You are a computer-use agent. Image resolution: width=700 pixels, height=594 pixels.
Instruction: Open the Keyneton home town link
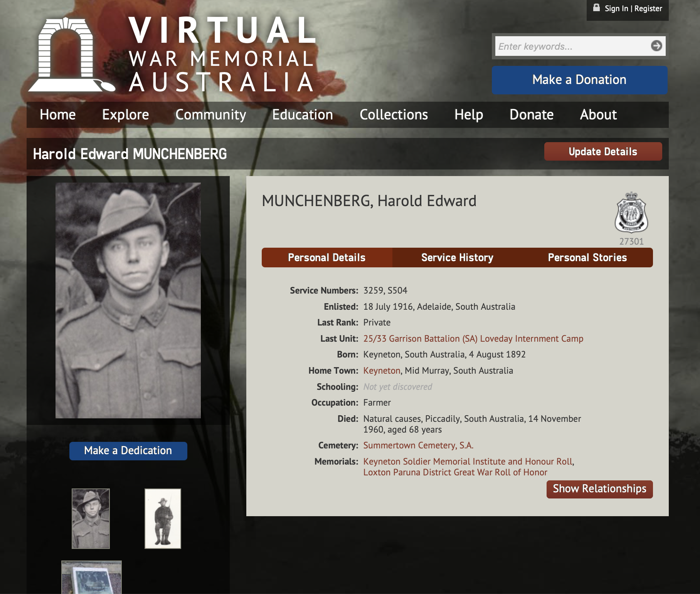pos(382,371)
